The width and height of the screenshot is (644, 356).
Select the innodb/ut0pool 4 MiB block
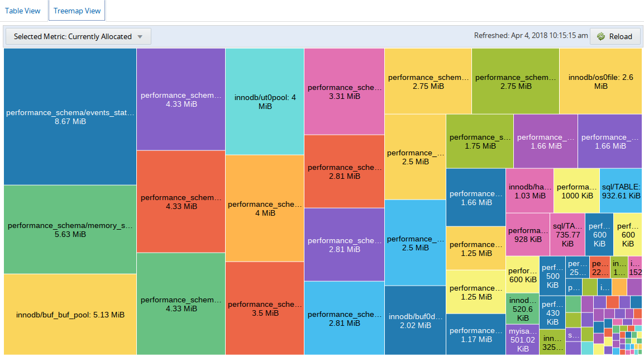click(x=265, y=102)
